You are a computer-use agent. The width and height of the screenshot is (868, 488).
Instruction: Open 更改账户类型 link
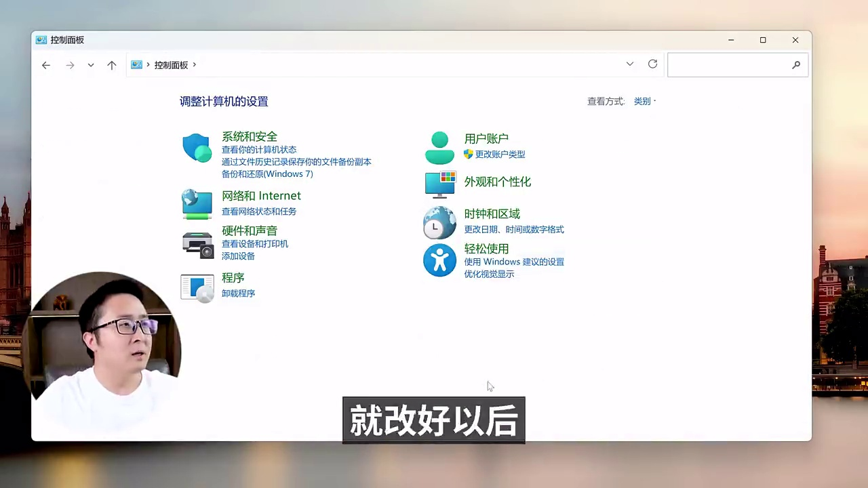pos(500,155)
